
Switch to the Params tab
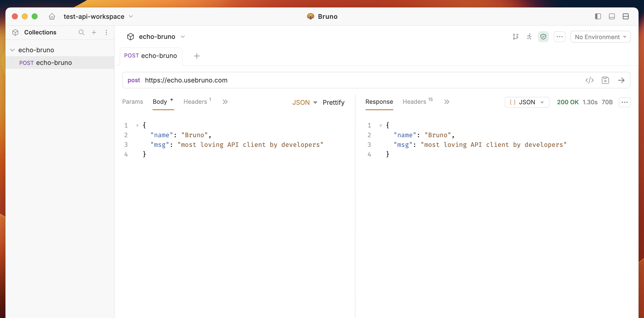point(133,102)
